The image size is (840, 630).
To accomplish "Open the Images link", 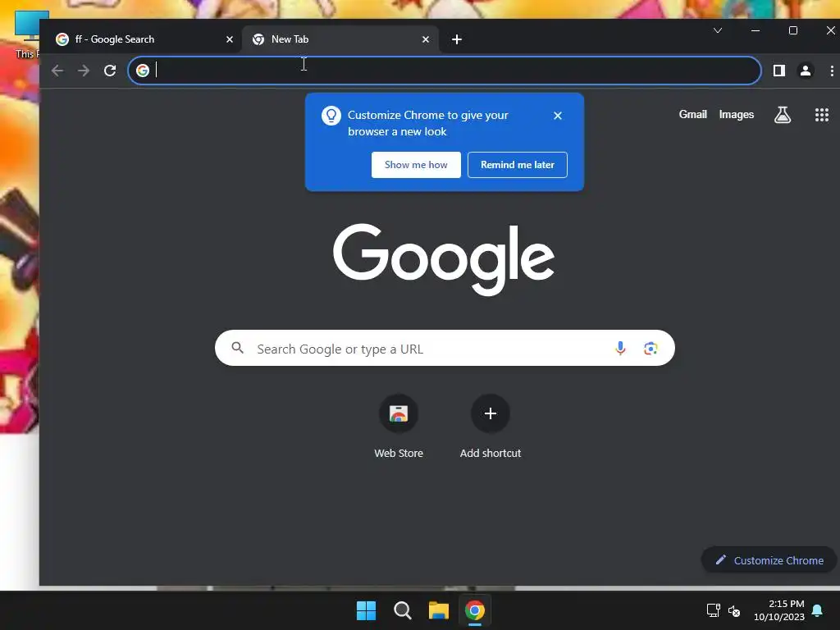I will click(x=736, y=115).
